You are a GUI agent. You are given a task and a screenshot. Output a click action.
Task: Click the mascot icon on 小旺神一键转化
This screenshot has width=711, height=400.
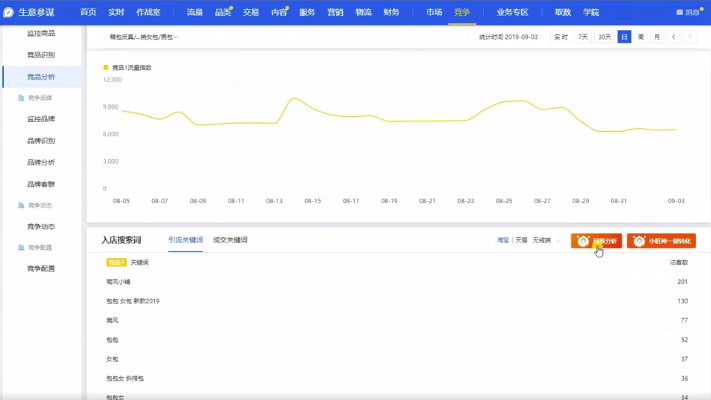(x=638, y=241)
